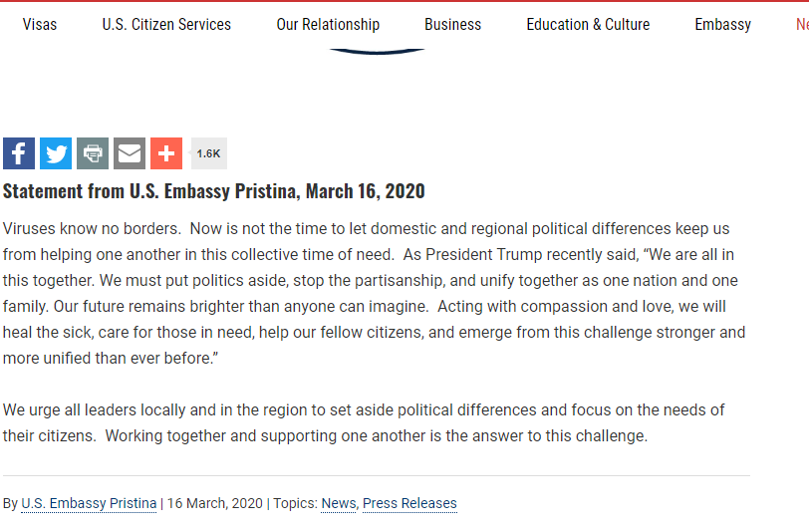
Task: Print the page using printer icon
Action: point(93,153)
